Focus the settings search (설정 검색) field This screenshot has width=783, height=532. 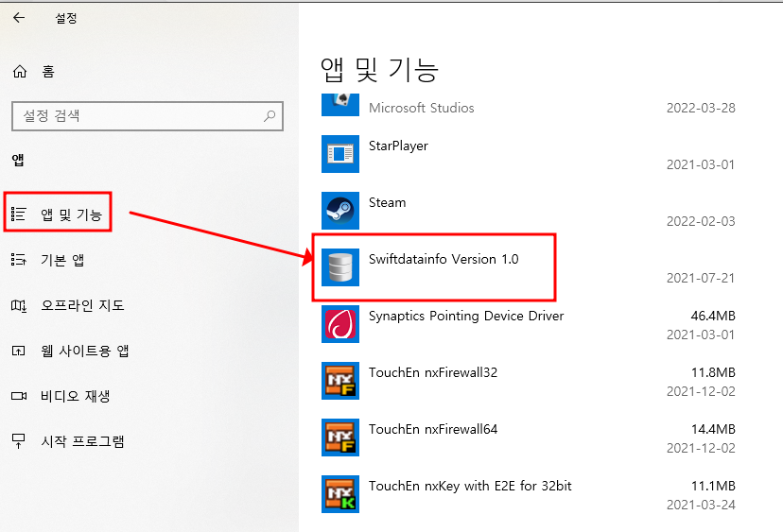click(148, 116)
